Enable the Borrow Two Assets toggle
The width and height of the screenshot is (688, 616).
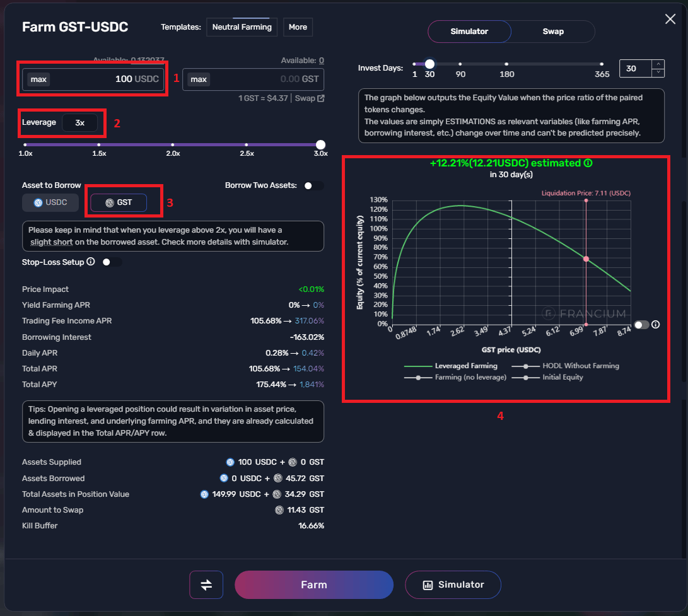point(313,186)
